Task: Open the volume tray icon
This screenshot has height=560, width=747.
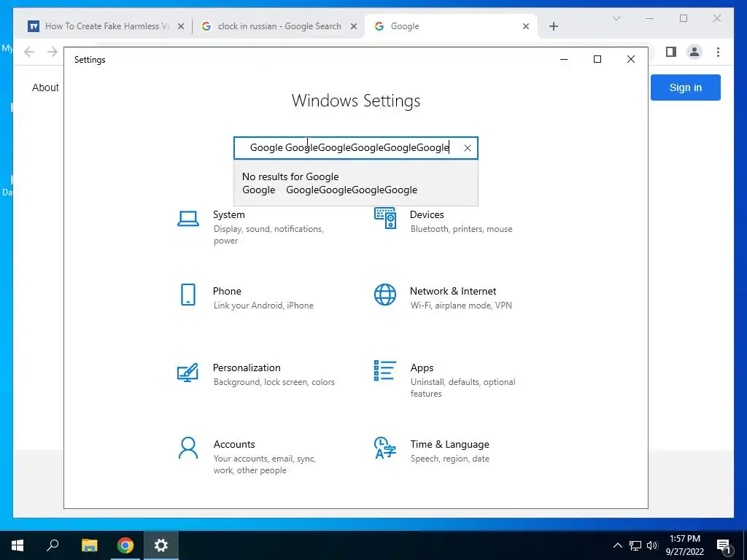Action: click(652, 545)
